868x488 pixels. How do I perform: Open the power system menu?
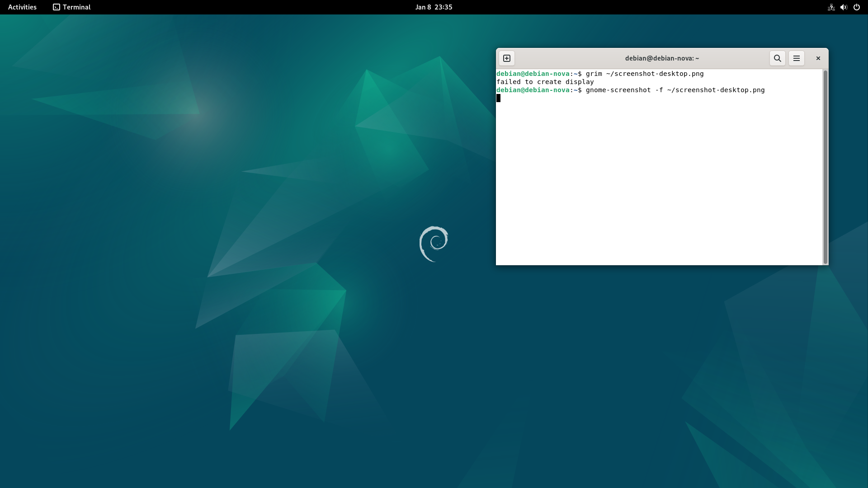(857, 7)
